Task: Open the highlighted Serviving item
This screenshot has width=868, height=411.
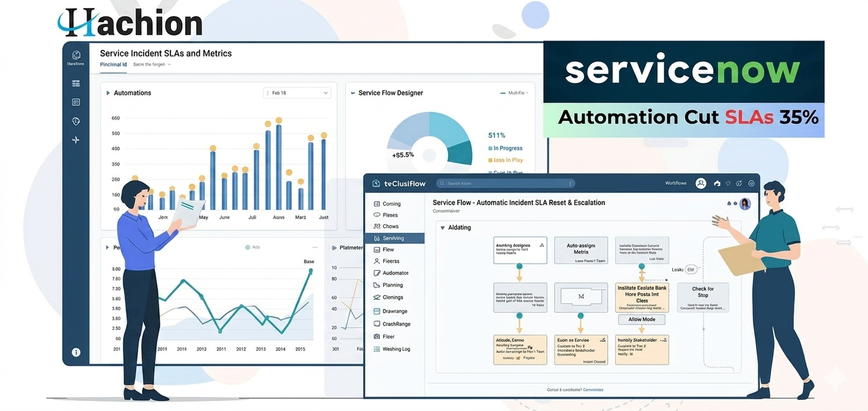Action: pos(395,238)
